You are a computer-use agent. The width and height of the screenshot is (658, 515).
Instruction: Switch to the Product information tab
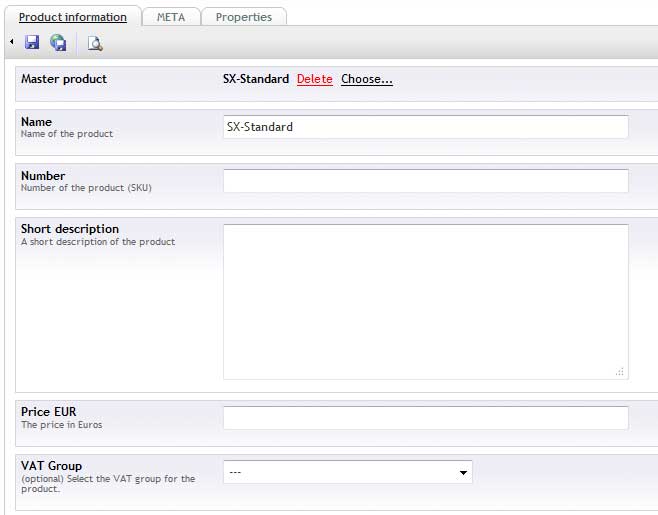point(73,17)
